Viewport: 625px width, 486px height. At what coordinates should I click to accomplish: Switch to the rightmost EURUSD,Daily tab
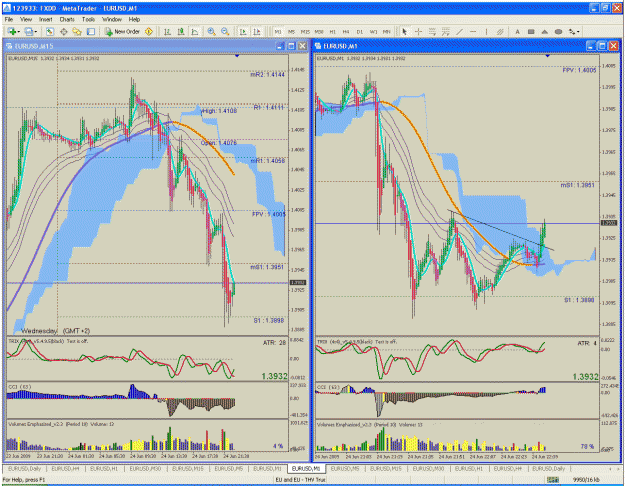pos(548,468)
